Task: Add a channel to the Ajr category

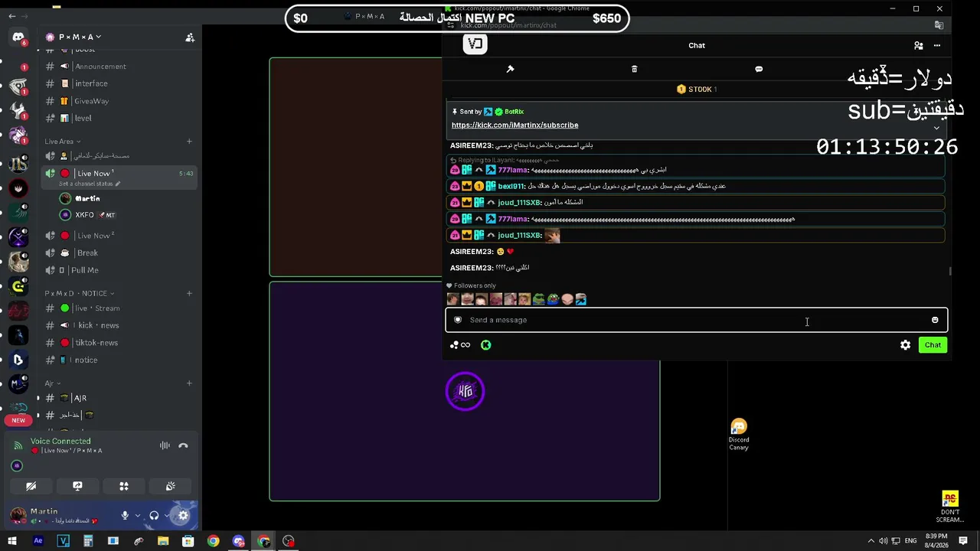Action: pyautogui.click(x=189, y=383)
